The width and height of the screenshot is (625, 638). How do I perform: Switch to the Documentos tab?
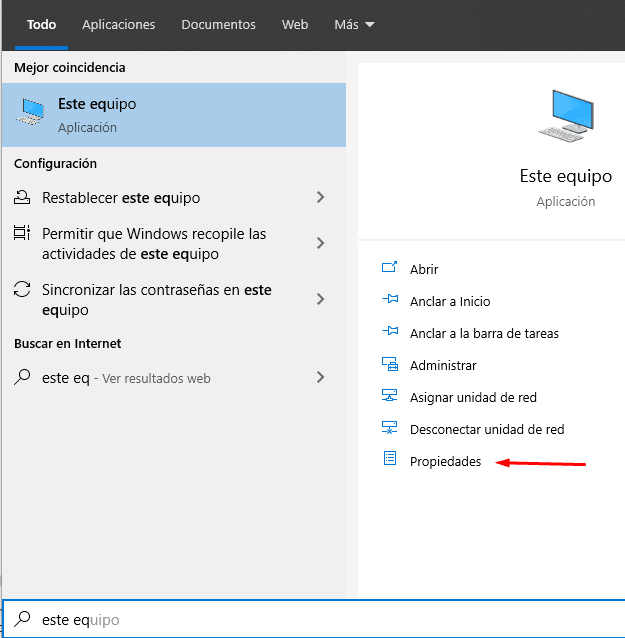point(219,25)
